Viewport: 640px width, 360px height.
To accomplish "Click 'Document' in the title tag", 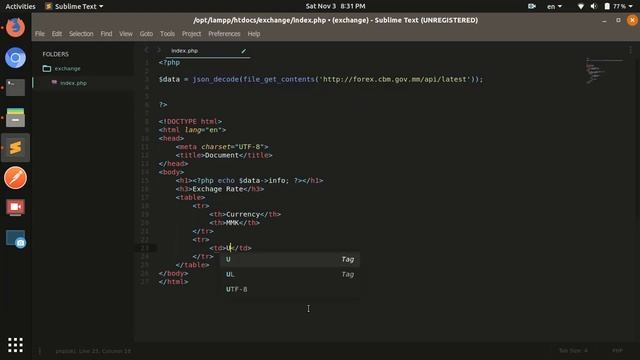I will [x=222, y=155].
